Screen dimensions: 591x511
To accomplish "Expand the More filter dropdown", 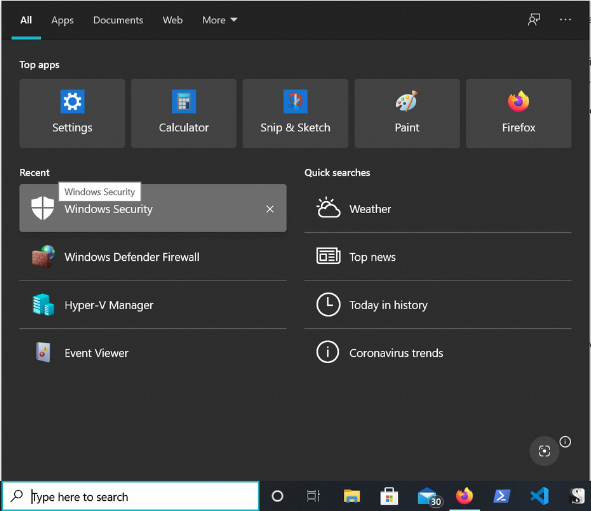I will coord(219,20).
